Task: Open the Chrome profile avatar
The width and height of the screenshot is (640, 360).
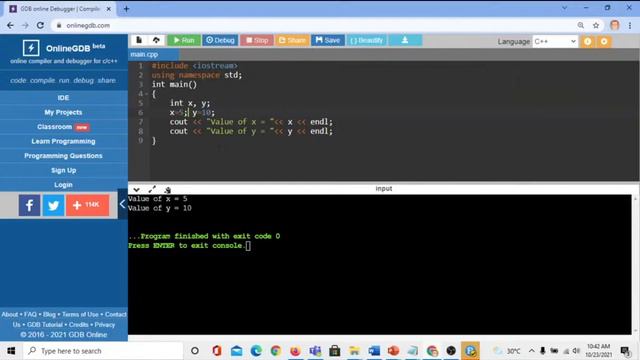Action: pyautogui.click(x=615, y=25)
